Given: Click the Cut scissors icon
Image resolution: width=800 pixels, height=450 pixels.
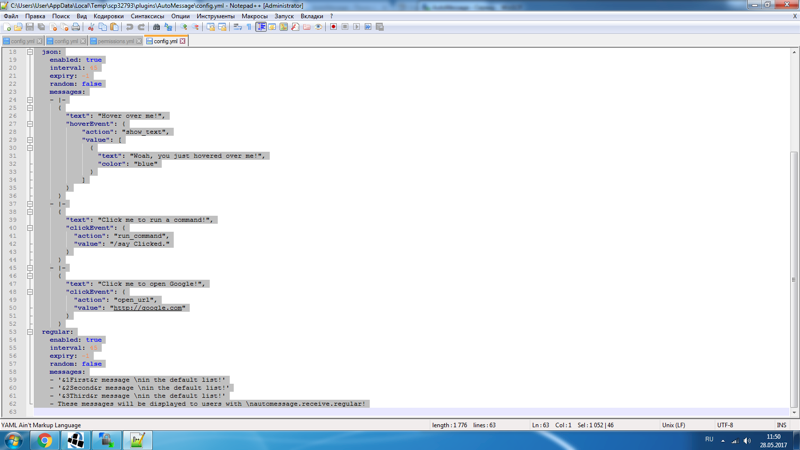Looking at the screenshot, I should [x=91, y=27].
